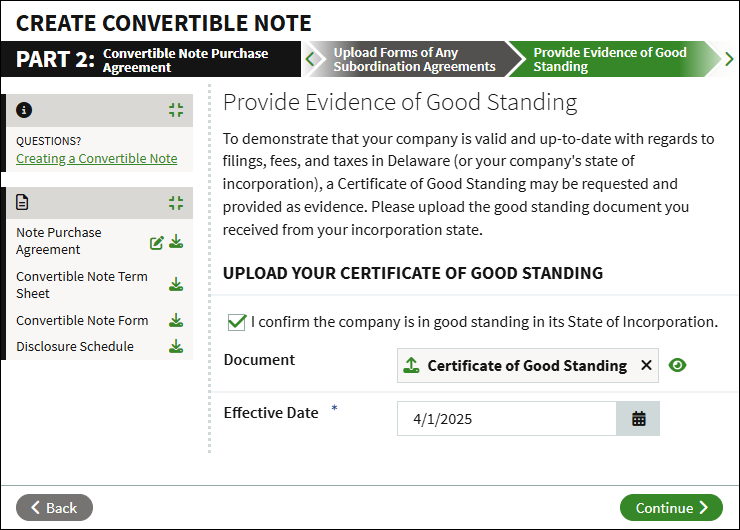Click the Effective Date input field

[507, 419]
